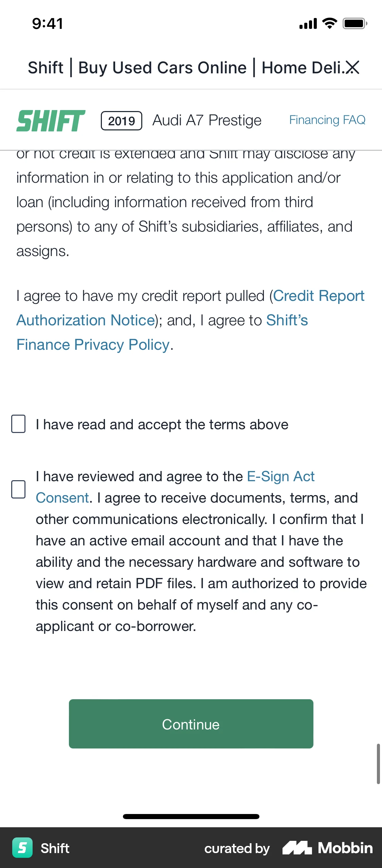Open the Financing FAQ page
Image resolution: width=382 pixels, height=868 pixels.
click(327, 120)
